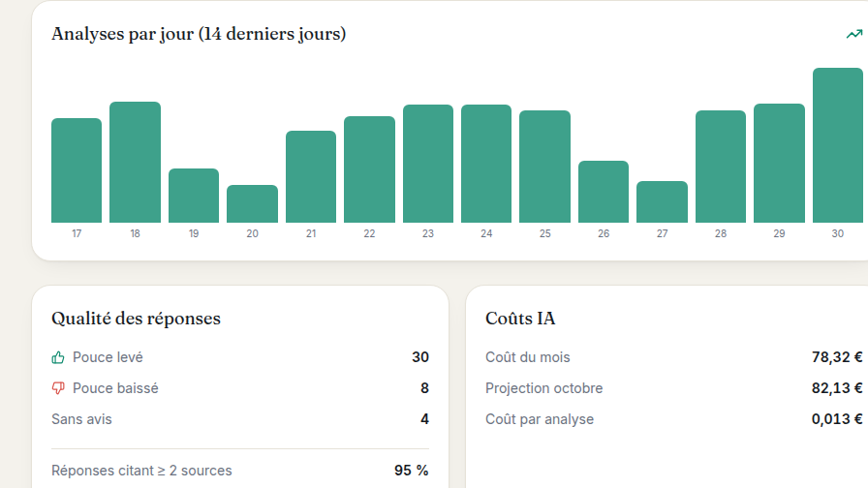This screenshot has height=488, width=868.
Task: Click the 78,32 € value
Action: pyautogui.click(x=837, y=357)
